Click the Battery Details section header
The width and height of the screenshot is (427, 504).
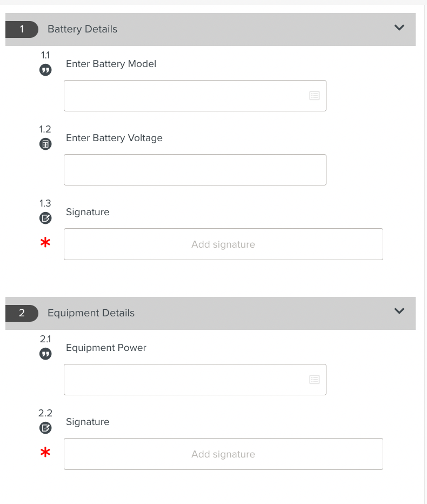click(x=82, y=29)
